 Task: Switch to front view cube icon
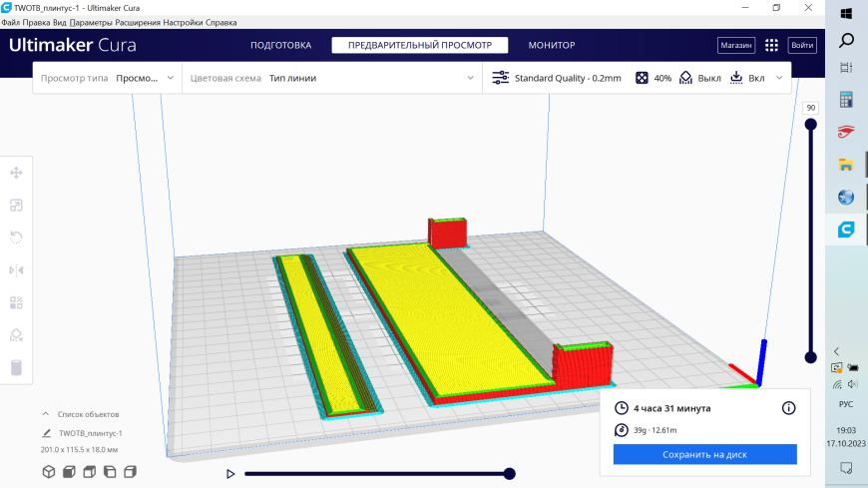click(x=69, y=472)
